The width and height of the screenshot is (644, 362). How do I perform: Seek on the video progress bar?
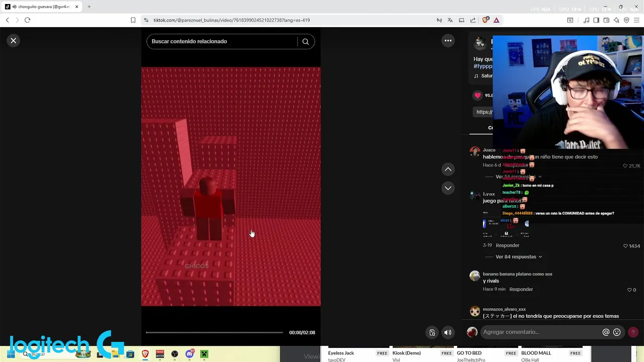214,332
